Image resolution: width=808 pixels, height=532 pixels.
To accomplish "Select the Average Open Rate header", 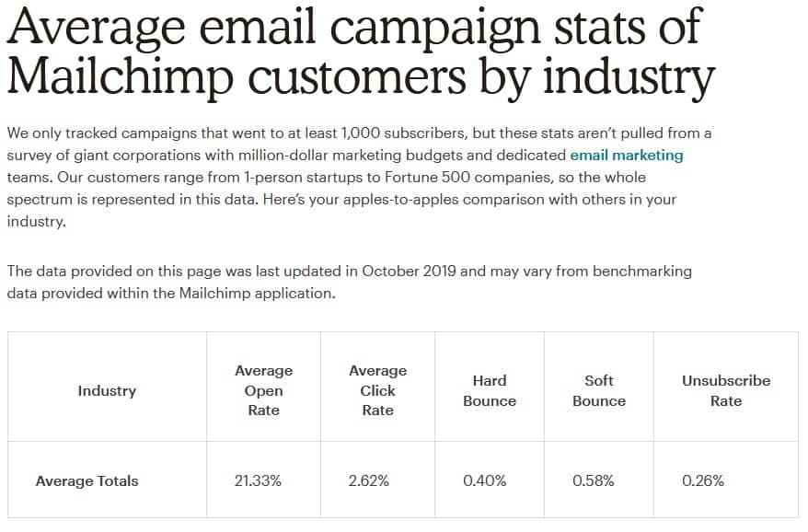I will pos(263,390).
